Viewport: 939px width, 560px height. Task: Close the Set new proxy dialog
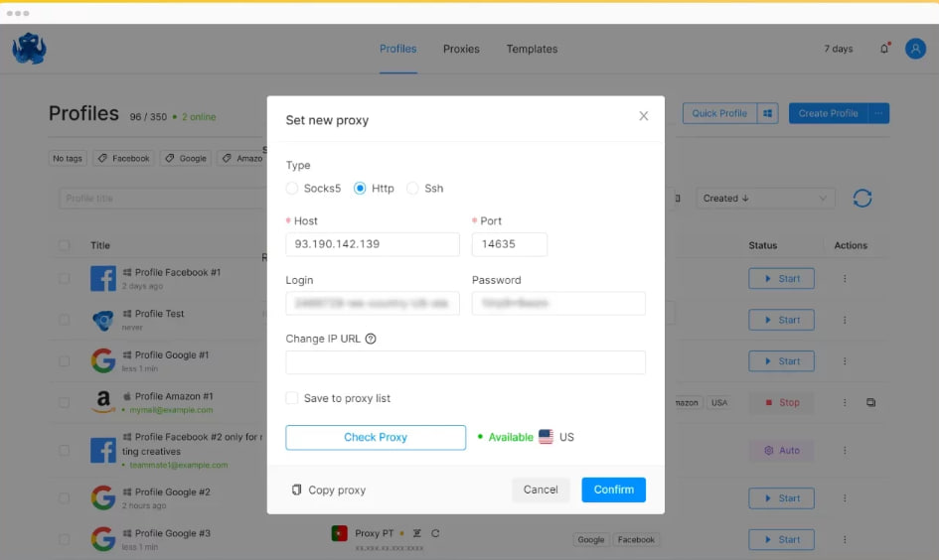coord(643,116)
